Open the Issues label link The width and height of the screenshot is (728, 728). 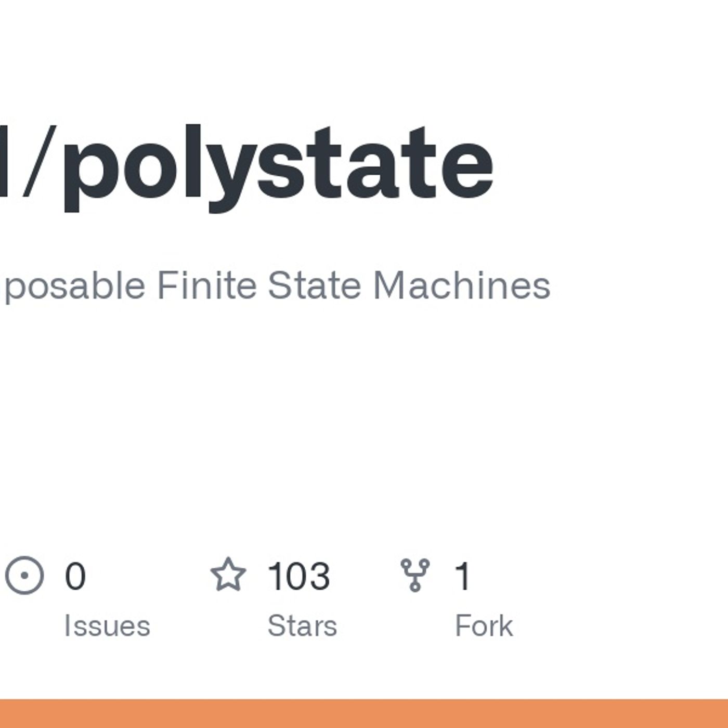point(107,626)
